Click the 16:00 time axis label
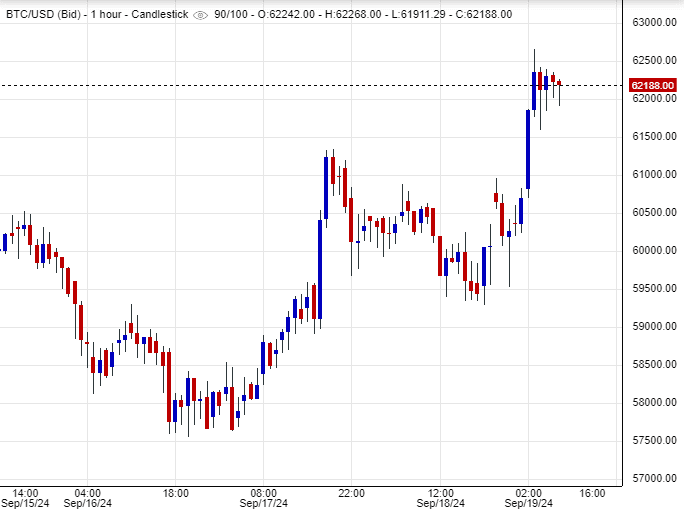Viewport: 684px width, 510px height. click(x=592, y=493)
